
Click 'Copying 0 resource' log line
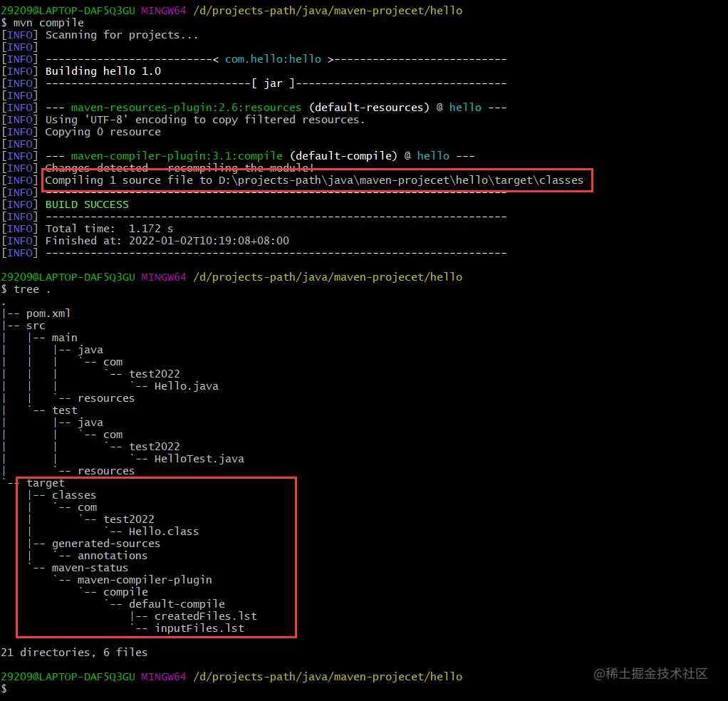pyautogui.click(x=103, y=132)
